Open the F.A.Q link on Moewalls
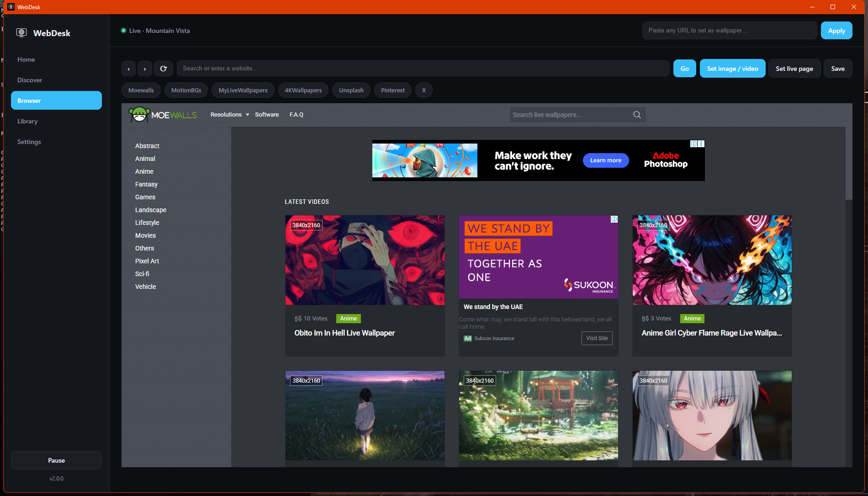 [x=296, y=115]
